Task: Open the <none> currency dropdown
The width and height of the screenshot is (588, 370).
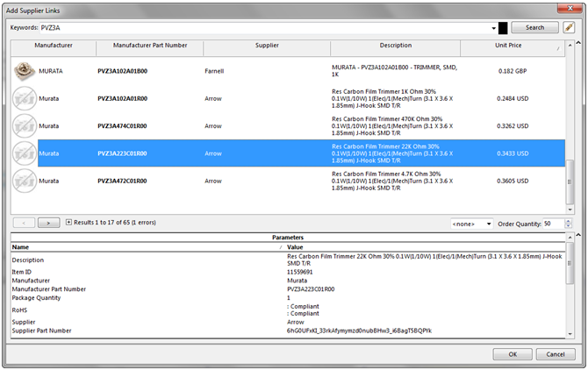Action: (x=471, y=224)
